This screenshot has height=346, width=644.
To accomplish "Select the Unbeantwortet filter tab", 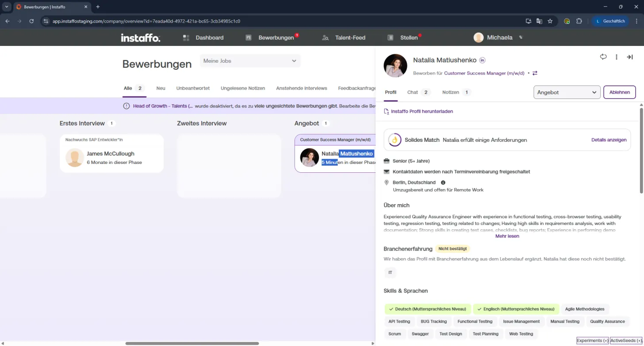I will coord(193,88).
